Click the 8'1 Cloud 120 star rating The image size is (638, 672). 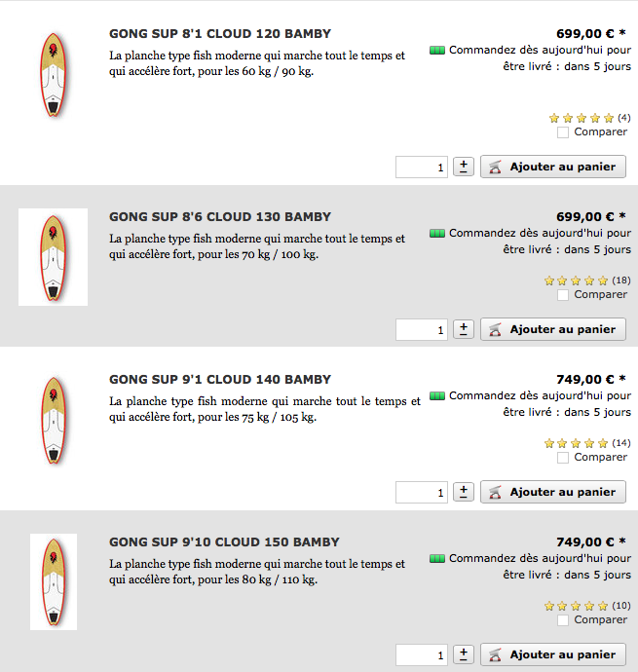click(x=582, y=118)
